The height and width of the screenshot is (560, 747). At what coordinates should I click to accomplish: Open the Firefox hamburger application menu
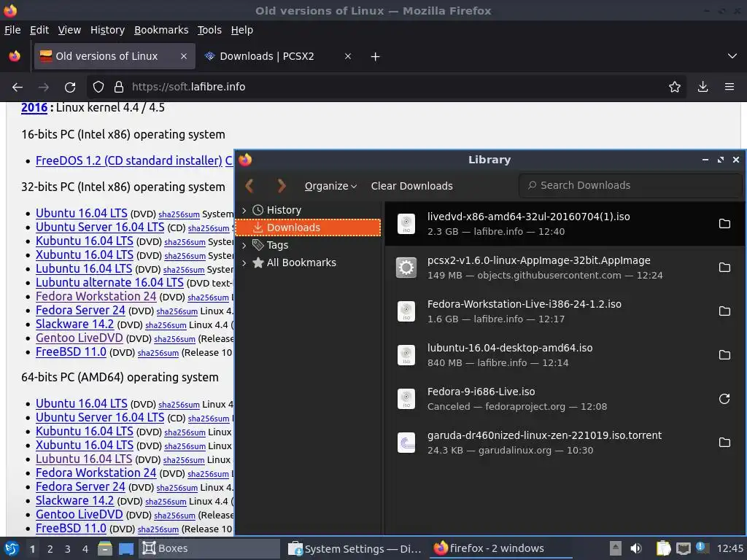(729, 87)
